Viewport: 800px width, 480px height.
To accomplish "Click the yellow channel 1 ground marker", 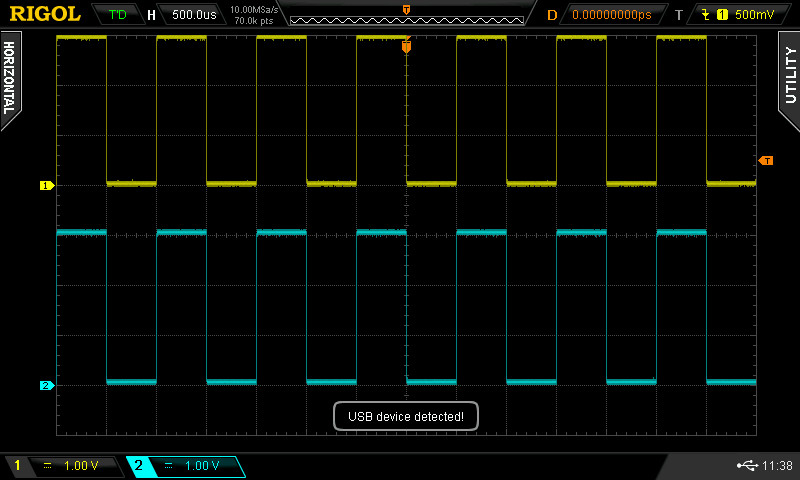I will (x=47, y=186).
